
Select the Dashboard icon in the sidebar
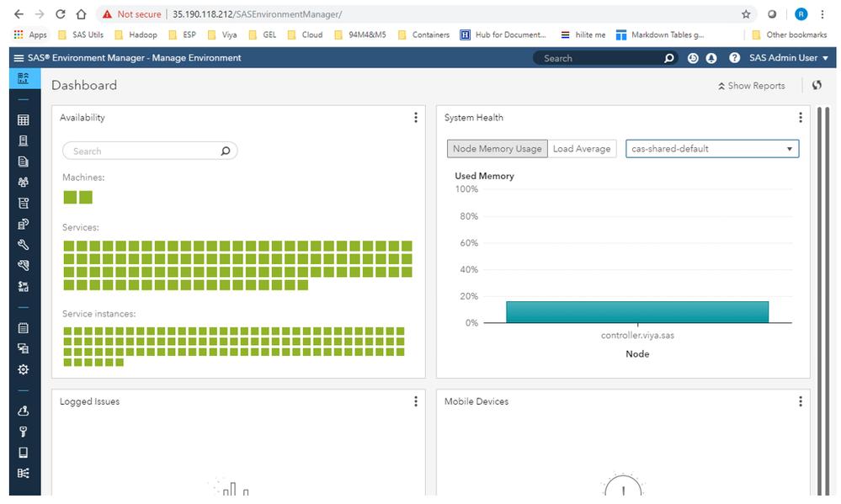point(24,78)
